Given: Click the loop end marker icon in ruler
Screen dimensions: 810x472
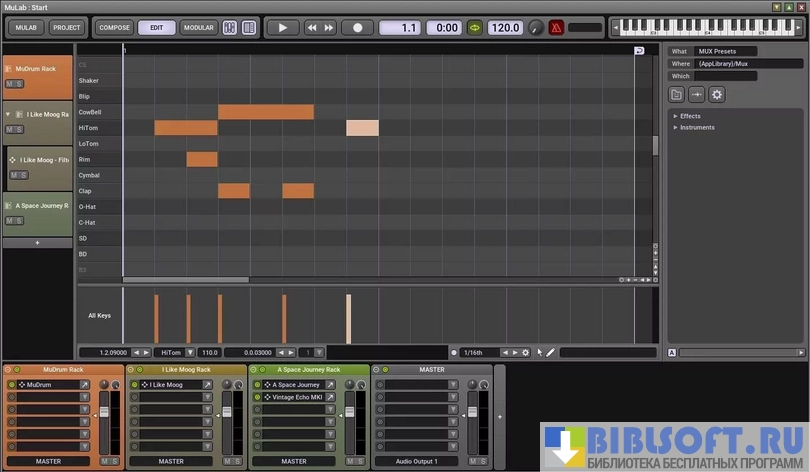Looking at the screenshot, I should tap(639, 50).
